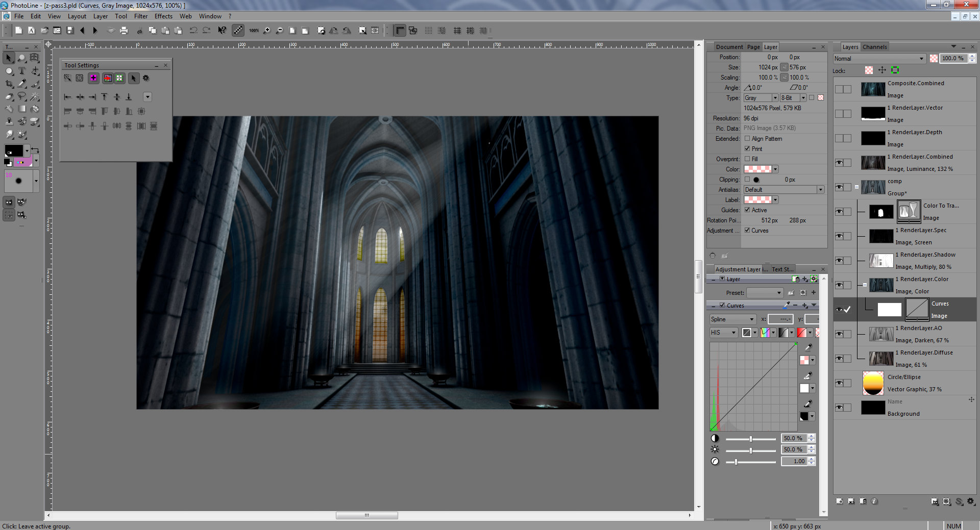Switch to the Document tab

point(729,47)
